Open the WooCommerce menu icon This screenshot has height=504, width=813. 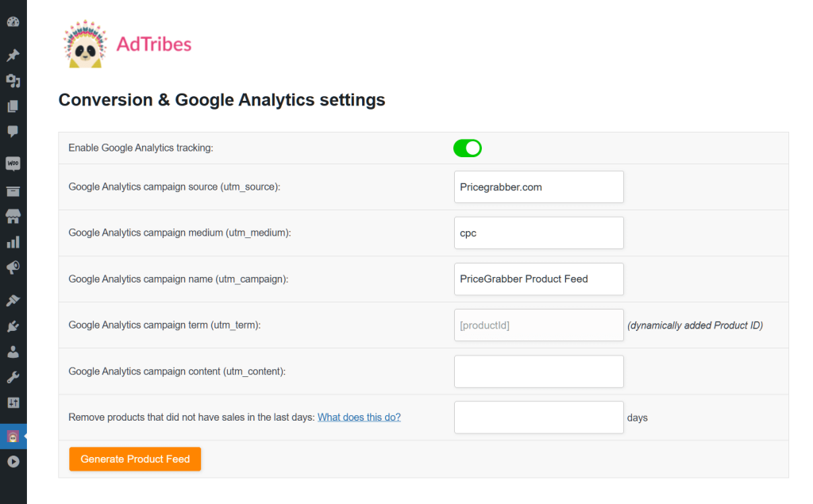coord(13,164)
